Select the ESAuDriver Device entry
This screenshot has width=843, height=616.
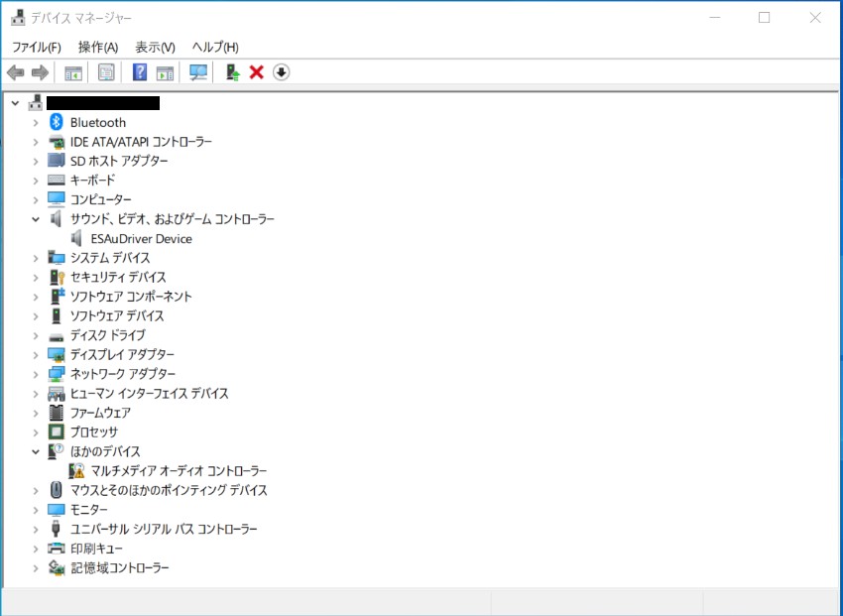141,239
